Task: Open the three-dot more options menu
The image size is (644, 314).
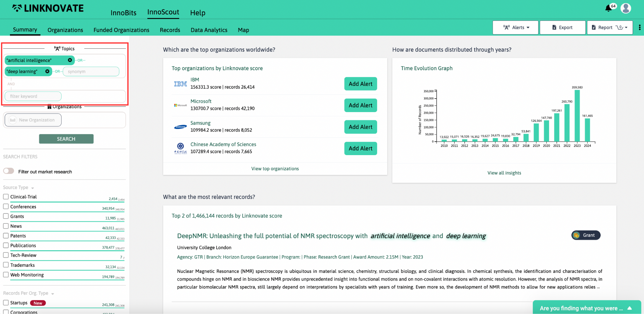Action: (640, 27)
